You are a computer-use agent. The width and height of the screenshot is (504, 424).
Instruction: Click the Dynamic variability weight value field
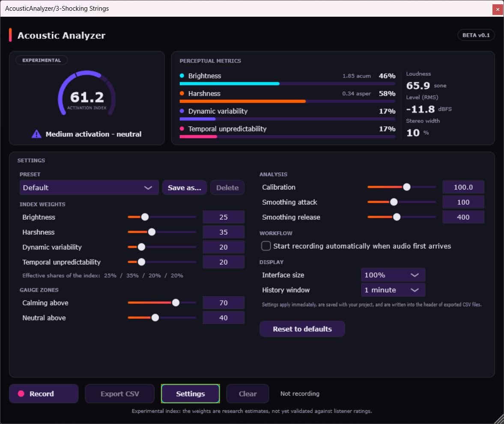click(x=224, y=247)
